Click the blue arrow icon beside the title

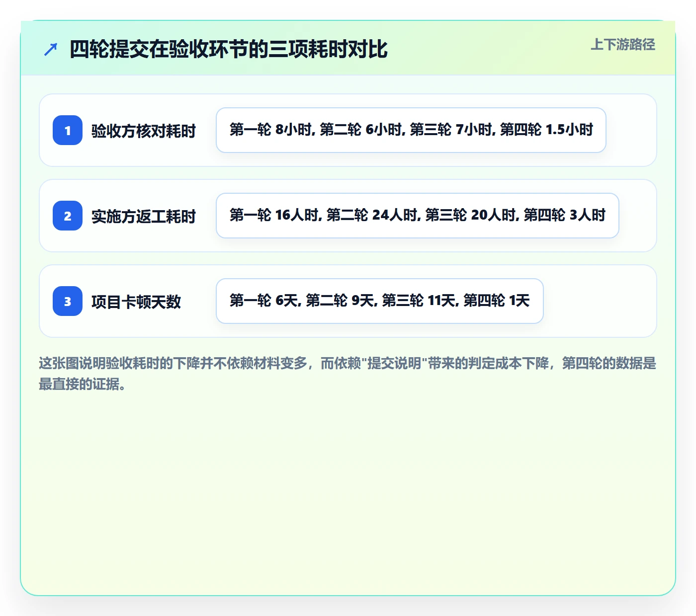pyautogui.click(x=51, y=49)
